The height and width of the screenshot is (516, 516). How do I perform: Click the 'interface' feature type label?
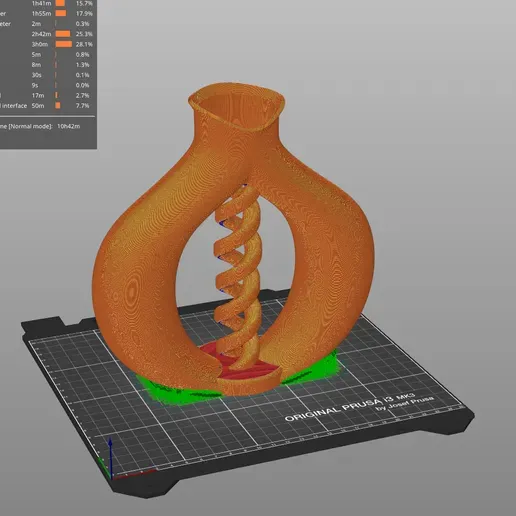point(14,106)
